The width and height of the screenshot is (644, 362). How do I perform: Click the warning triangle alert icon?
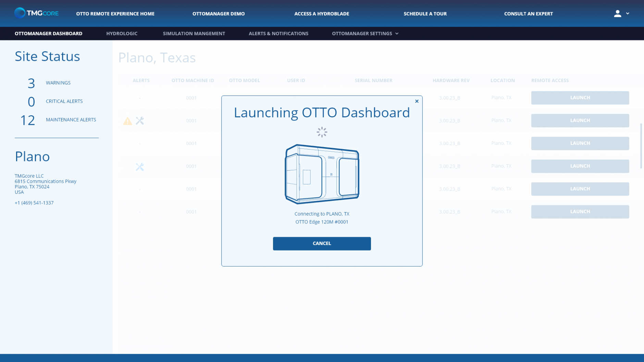pyautogui.click(x=127, y=121)
